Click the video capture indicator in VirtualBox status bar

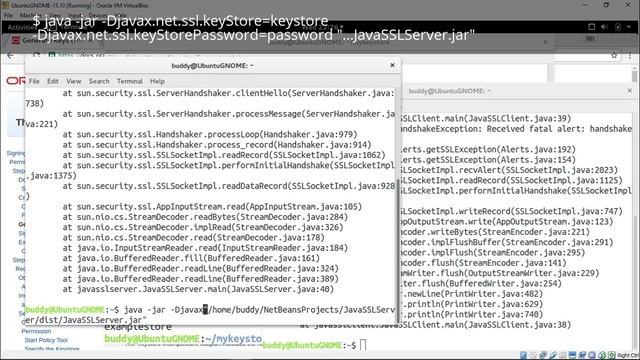pos(582,355)
